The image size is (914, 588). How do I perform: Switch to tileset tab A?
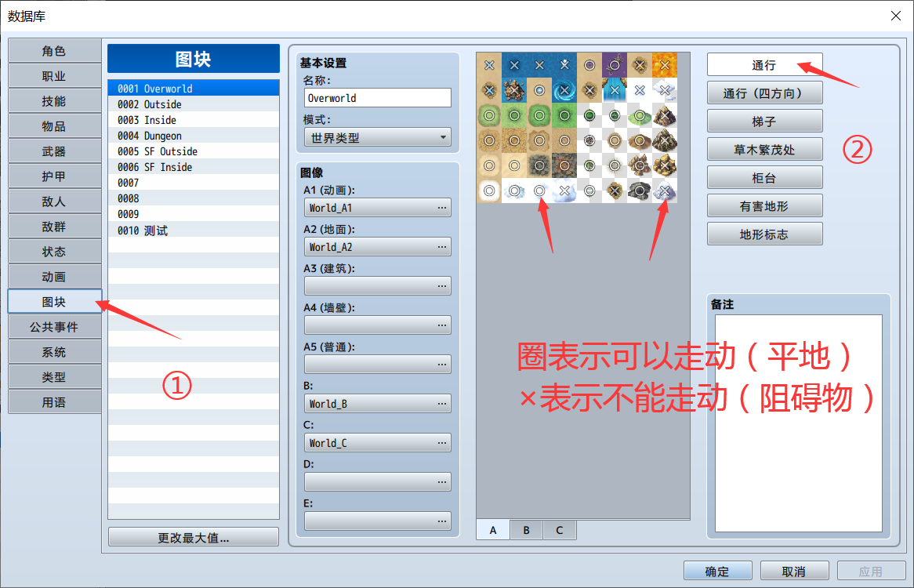click(x=493, y=530)
